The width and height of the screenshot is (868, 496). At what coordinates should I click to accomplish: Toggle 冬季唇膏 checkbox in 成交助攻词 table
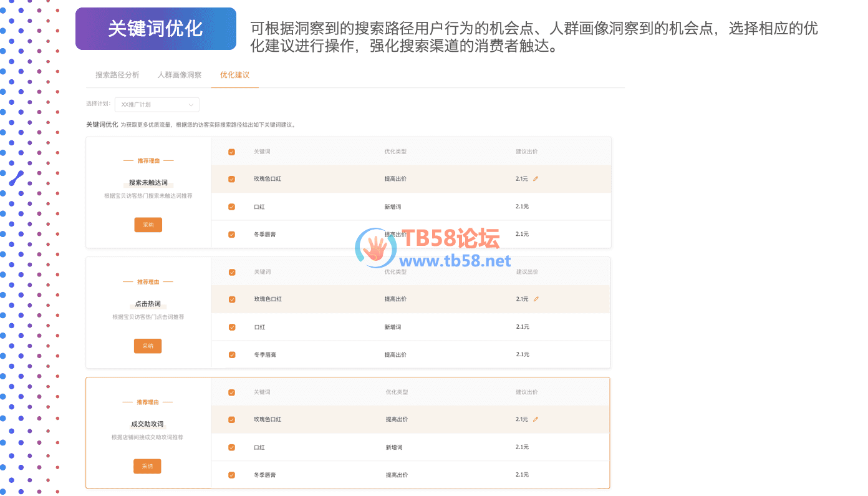tap(232, 475)
